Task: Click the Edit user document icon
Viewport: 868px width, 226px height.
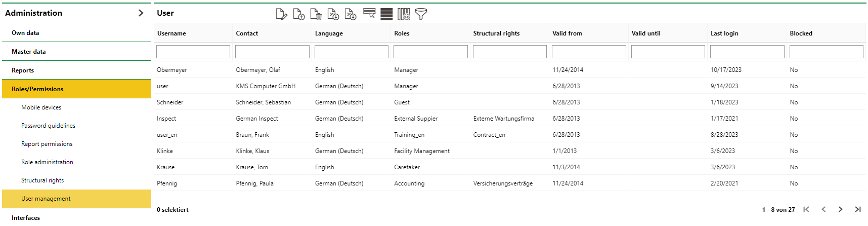Action: coord(281,14)
